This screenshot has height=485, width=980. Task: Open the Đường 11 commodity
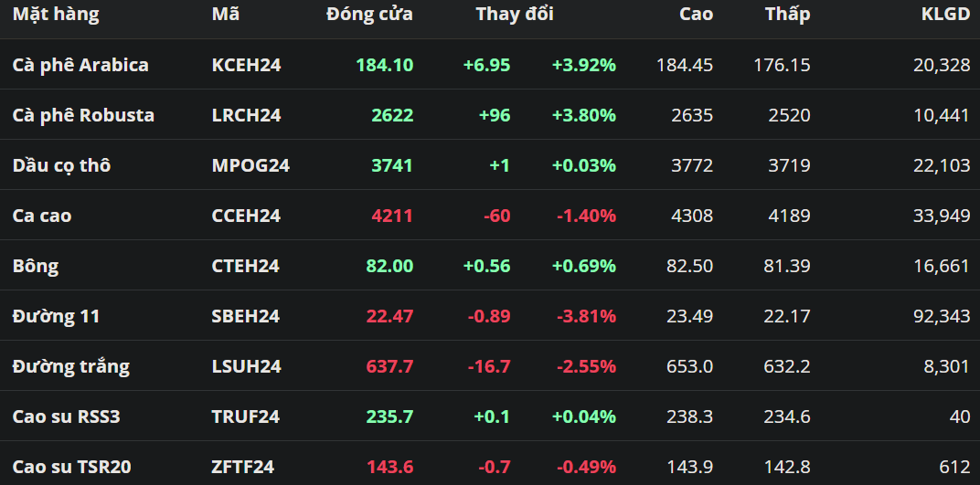57,316
